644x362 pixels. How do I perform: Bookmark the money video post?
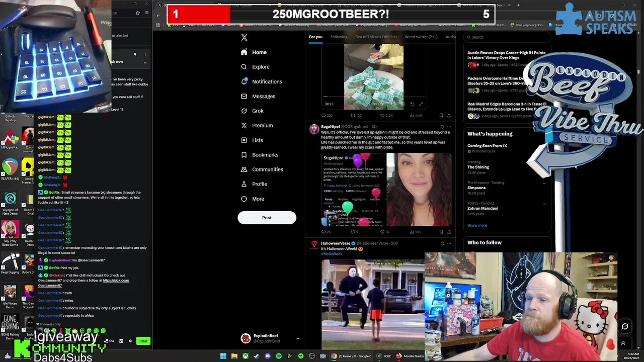(x=441, y=116)
